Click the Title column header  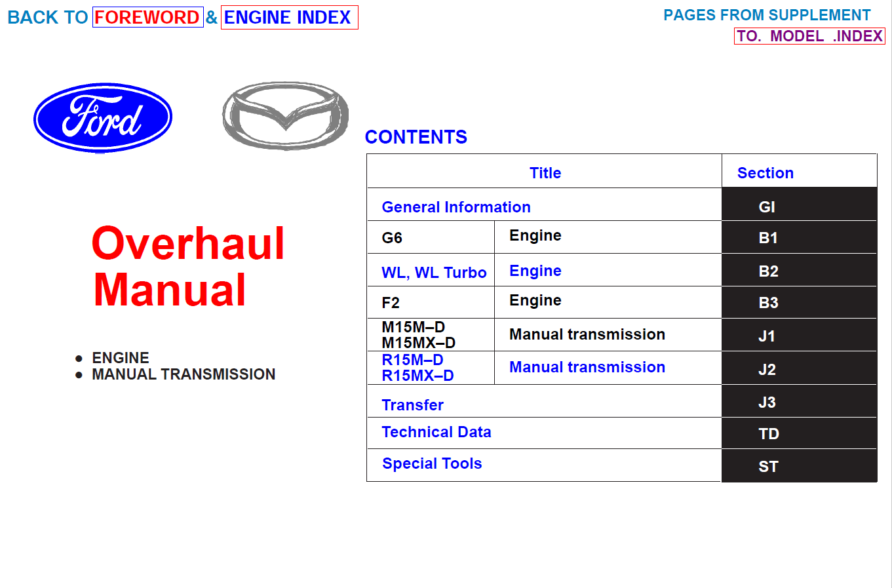545,173
